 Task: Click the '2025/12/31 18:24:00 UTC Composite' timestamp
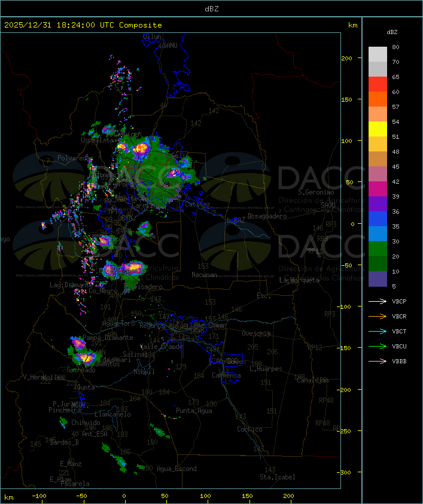[83, 25]
